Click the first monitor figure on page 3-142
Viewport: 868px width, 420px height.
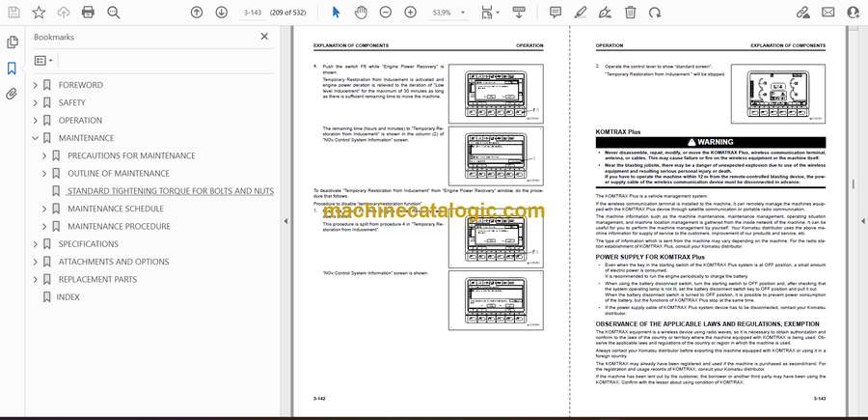point(496,94)
